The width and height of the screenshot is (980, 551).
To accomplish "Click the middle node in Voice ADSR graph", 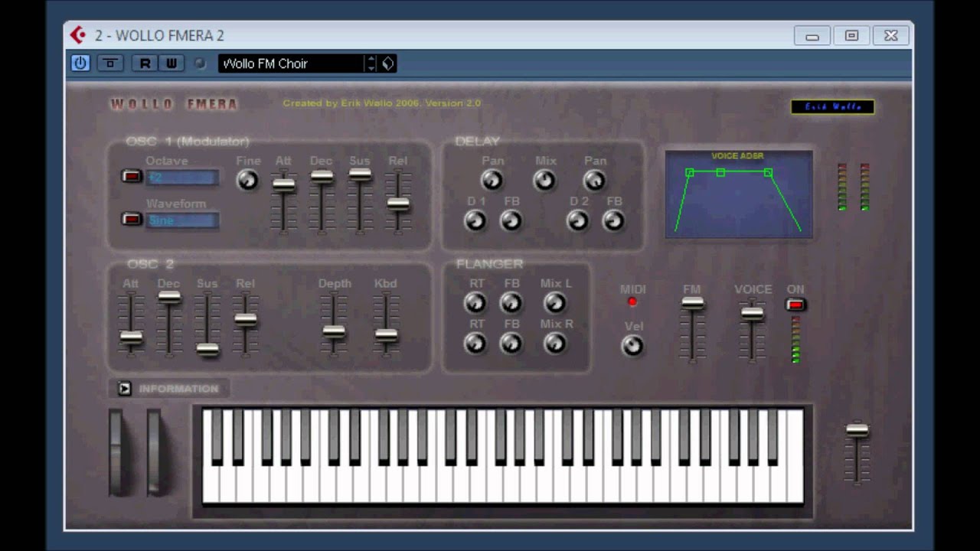I will tap(720, 173).
